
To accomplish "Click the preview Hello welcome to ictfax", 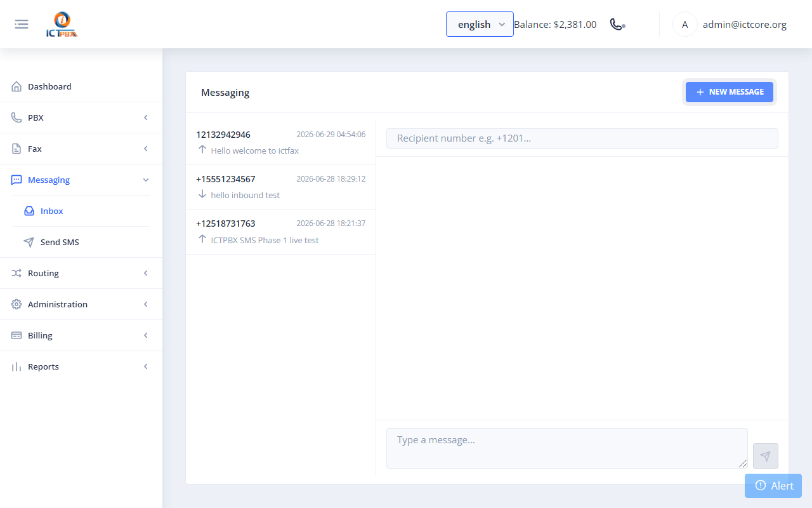I will tap(255, 150).
